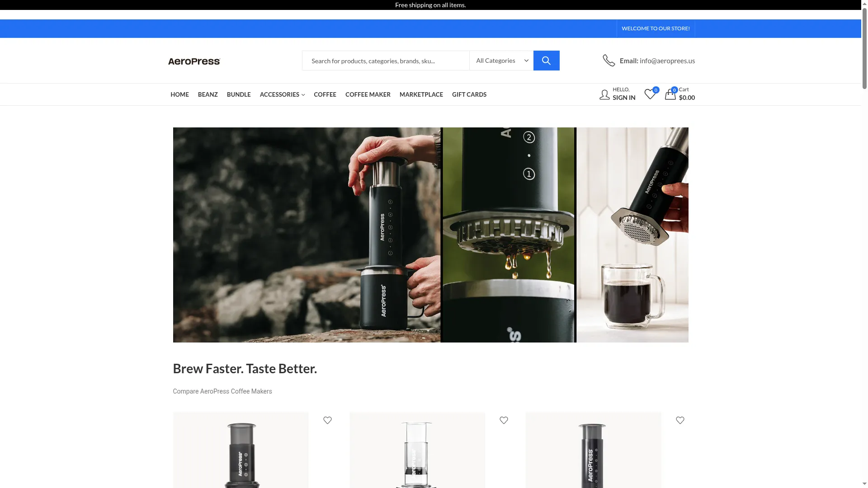Click the blue search magnifier button
The height and width of the screenshot is (488, 868).
[546, 61]
